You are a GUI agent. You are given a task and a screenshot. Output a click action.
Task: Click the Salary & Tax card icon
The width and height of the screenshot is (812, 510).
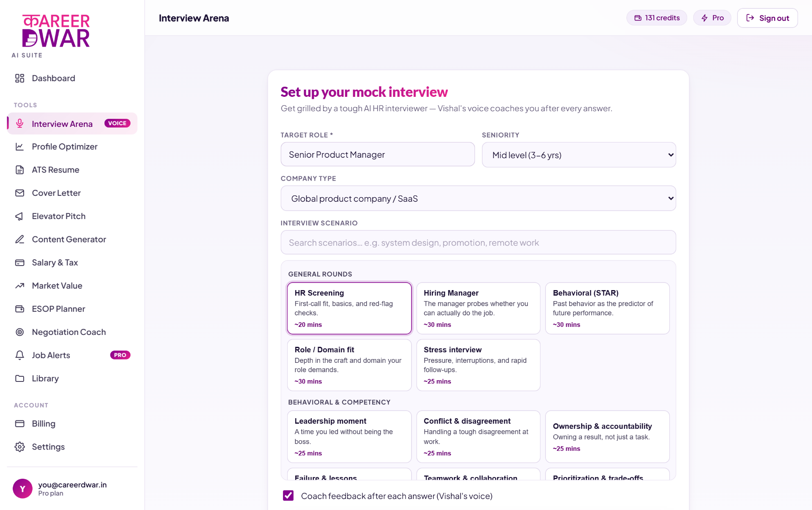pos(20,263)
